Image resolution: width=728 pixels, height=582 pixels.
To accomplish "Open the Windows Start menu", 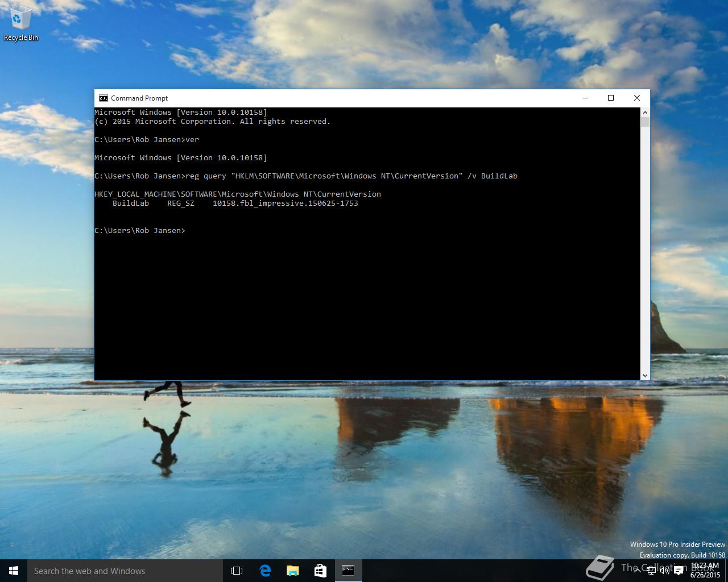I will pyautogui.click(x=14, y=571).
